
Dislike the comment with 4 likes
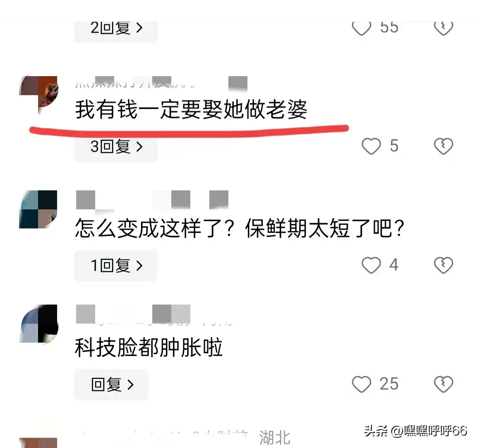coord(443,265)
